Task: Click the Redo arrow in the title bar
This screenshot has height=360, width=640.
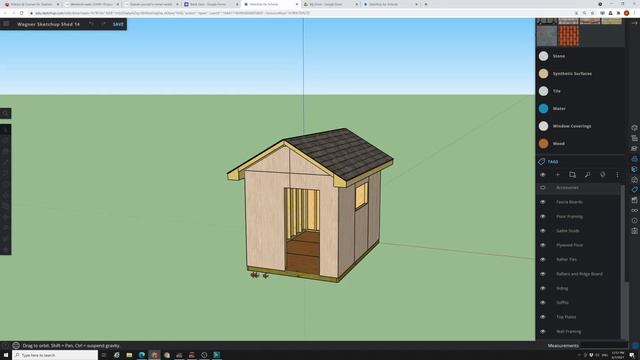Action: pyautogui.click(x=103, y=24)
